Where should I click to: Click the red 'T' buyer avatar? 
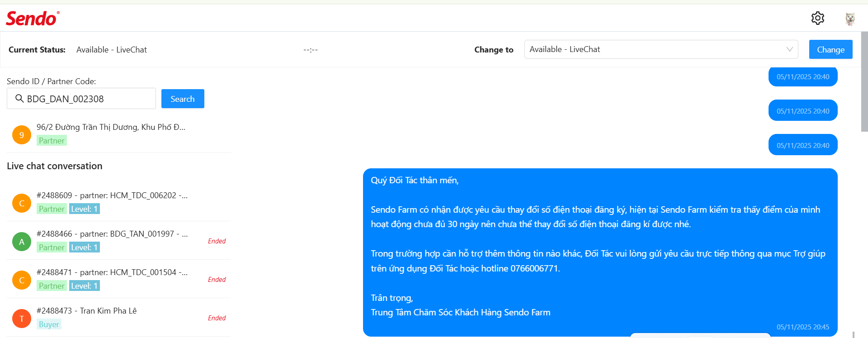tap(22, 319)
